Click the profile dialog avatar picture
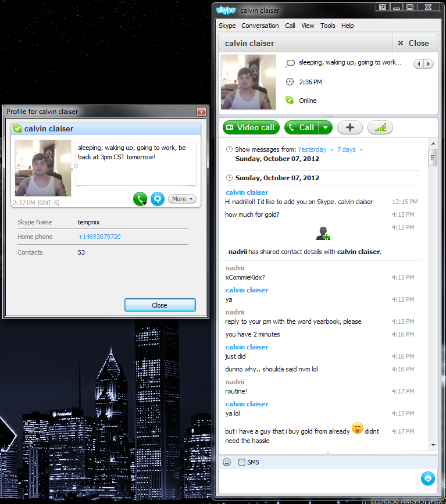This screenshot has width=446, height=504. pos(43,168)
